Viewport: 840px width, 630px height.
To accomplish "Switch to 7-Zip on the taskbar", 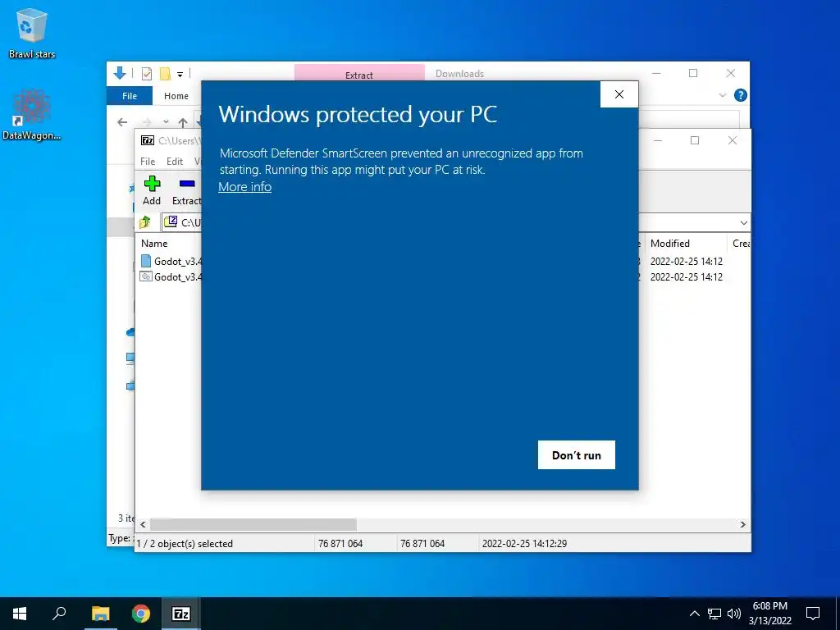I will pos(181,614).
